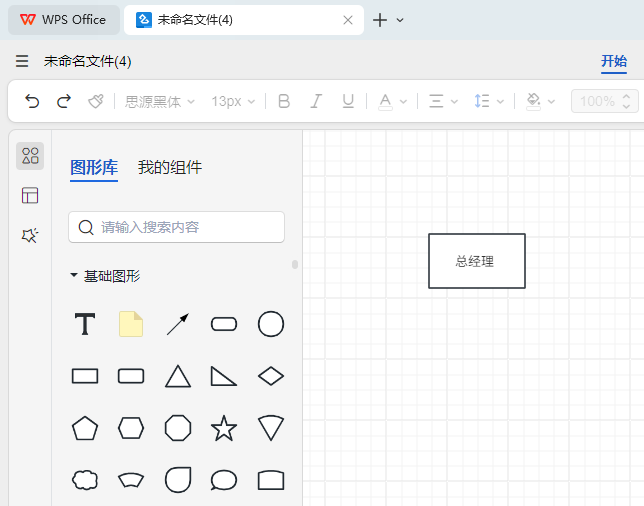Select the pentagon shape
Image resolution: width=644 pixels, height=506 pixels.
(85, 428)
